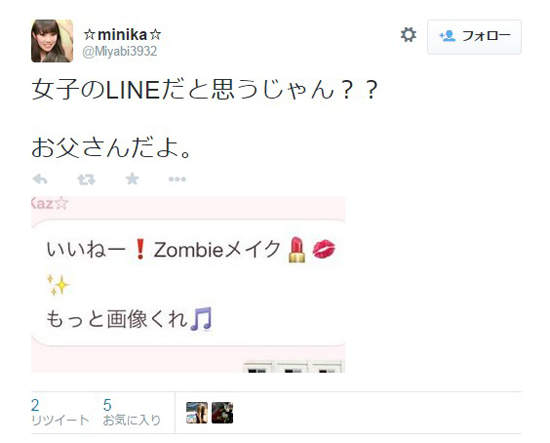
Task: Click the sparkles emoji in the image
Action: pos(58,284)
